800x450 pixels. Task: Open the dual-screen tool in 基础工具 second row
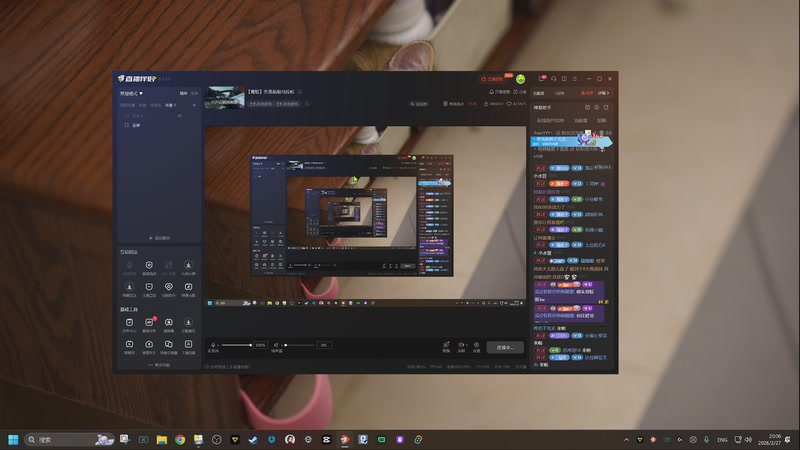tap(168, 346)
